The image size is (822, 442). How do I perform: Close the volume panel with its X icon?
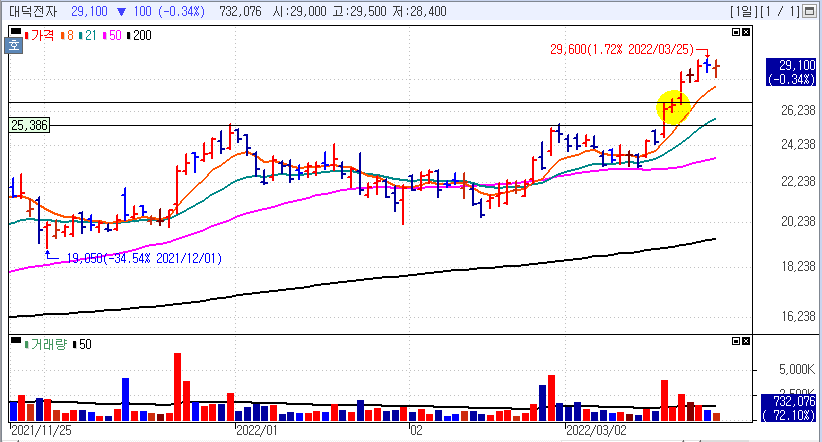[x=746, y=341]
